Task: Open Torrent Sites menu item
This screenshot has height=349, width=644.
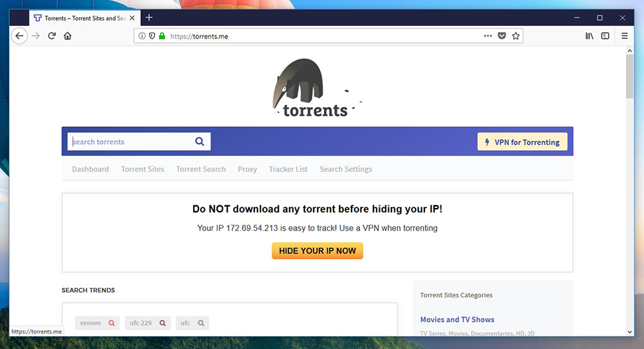Action: (142, 169)
